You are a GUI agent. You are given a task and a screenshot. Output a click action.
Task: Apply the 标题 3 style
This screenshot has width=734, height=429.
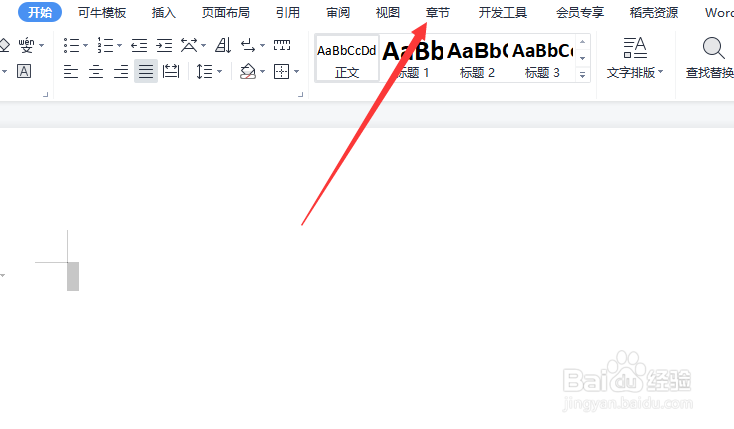click(542, 59)
